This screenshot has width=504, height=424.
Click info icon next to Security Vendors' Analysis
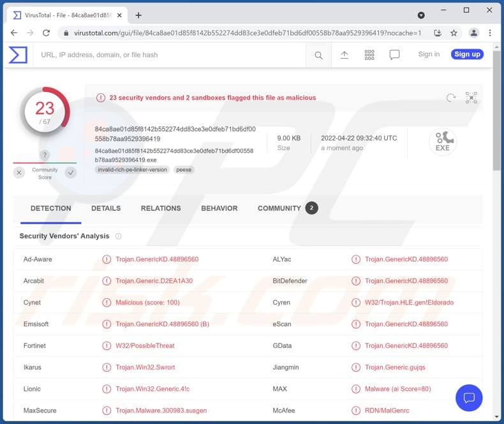[x=118, y=236]
